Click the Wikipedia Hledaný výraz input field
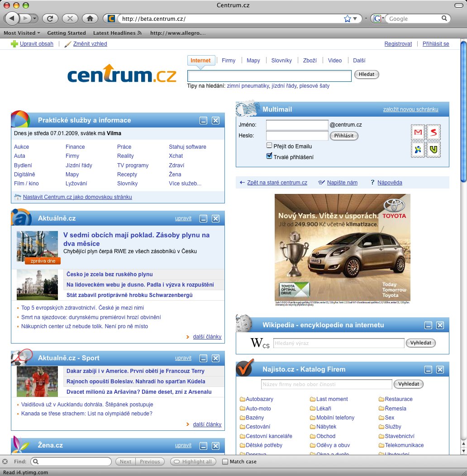This screenshot has height=476, width=467. click(x=338, y=343)
